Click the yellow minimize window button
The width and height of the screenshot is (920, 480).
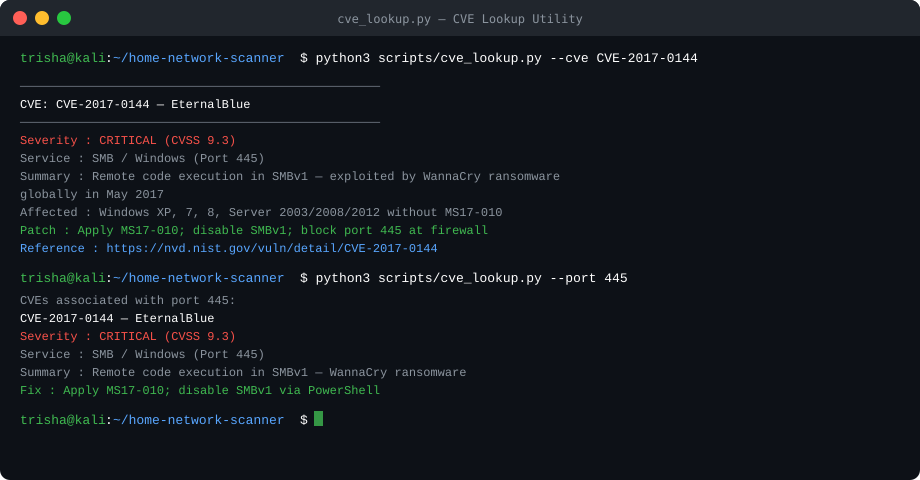(x=42, y=18)
